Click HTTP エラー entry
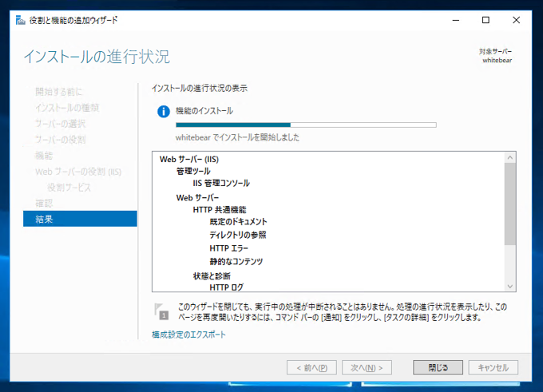This screenshot has height=392, width=543. coord(229,248)
